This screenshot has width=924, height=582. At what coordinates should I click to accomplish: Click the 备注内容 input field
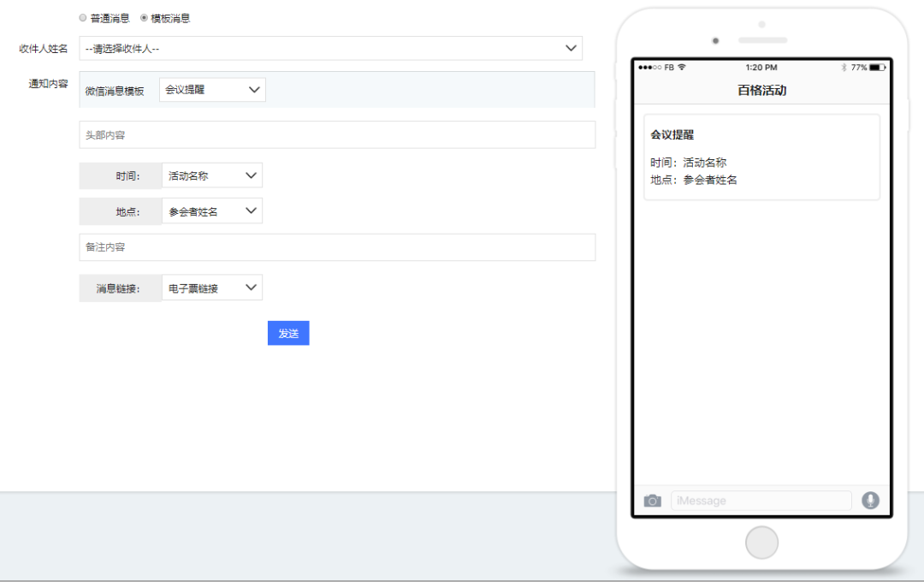tap(337, 247)
